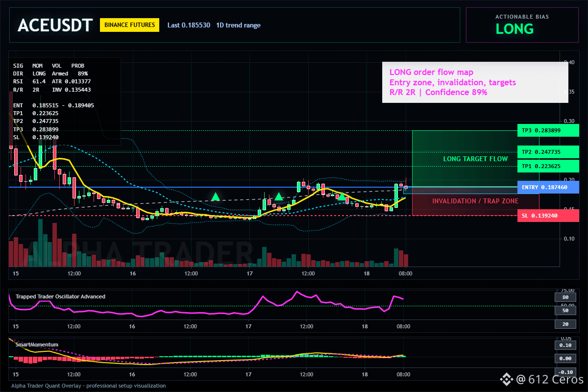This screenshot has width=588, height=392.
Task: Click the SL 0.139240 red price tag
Action: point(548,216)
